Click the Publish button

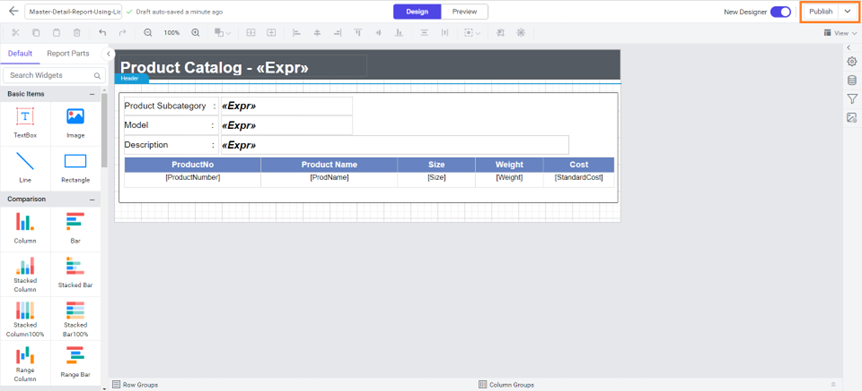coord(821,12)
